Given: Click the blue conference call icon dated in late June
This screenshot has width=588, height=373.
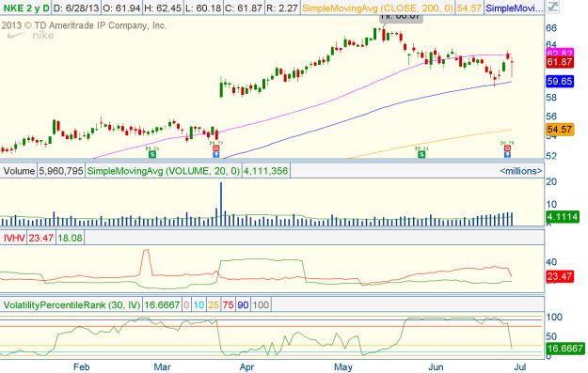Looking at the screenshot, I should tap(507, 154).
